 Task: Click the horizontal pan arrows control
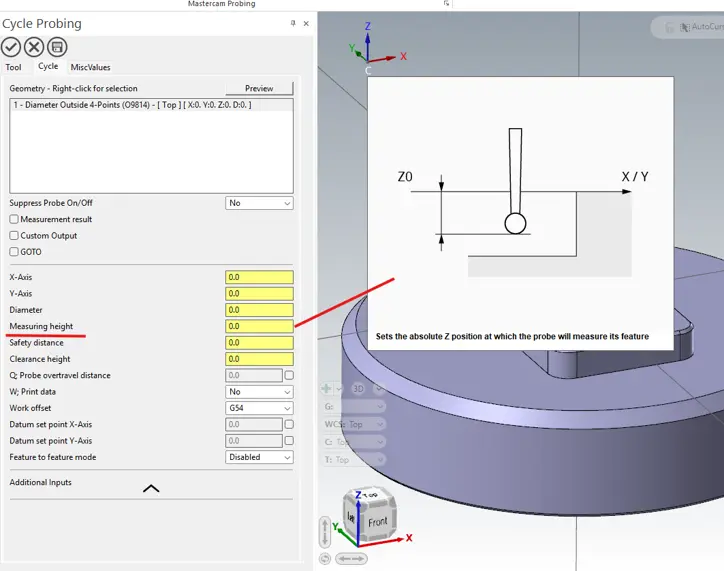[x=350, y=559]
